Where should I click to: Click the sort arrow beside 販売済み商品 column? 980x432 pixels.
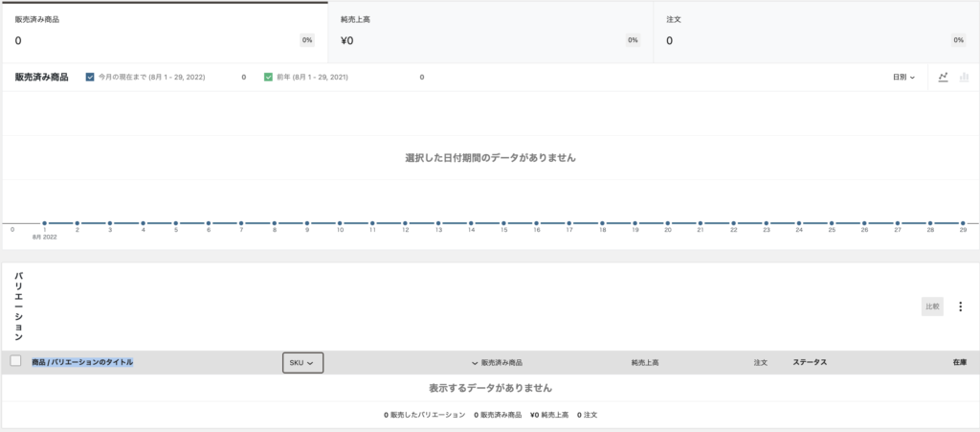point(475,363)
